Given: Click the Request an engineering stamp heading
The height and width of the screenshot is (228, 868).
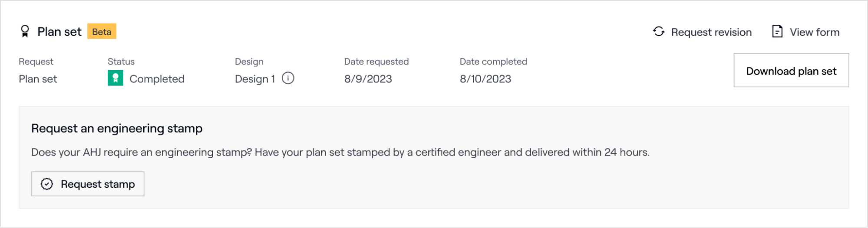Looking at the screenshot, I should 117,128.
